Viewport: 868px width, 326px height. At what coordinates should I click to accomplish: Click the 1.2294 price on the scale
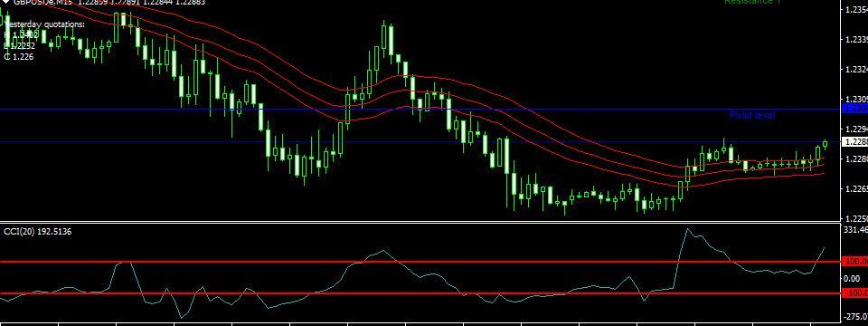point(856,129)
